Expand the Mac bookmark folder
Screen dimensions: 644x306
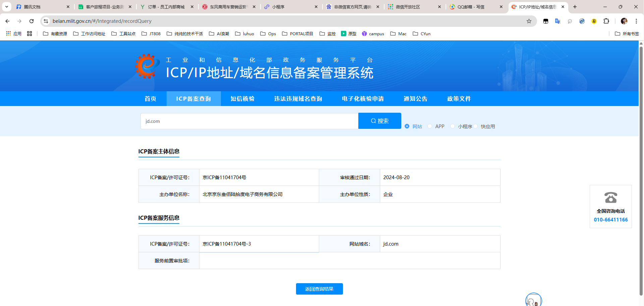[x=398, y=34]
